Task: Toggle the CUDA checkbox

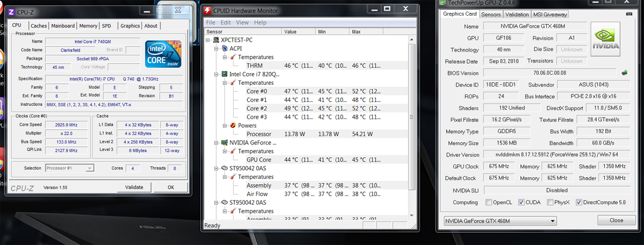Action: coord(521,202)
